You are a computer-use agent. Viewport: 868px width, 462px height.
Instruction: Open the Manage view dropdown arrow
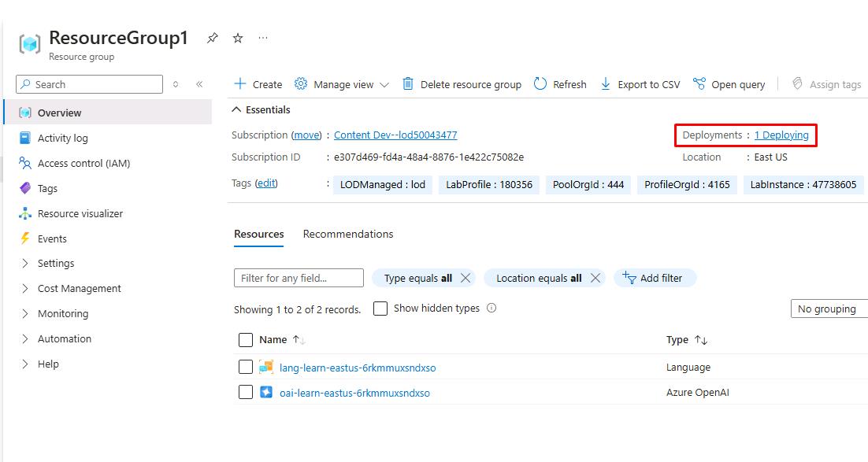coord(384,85)
